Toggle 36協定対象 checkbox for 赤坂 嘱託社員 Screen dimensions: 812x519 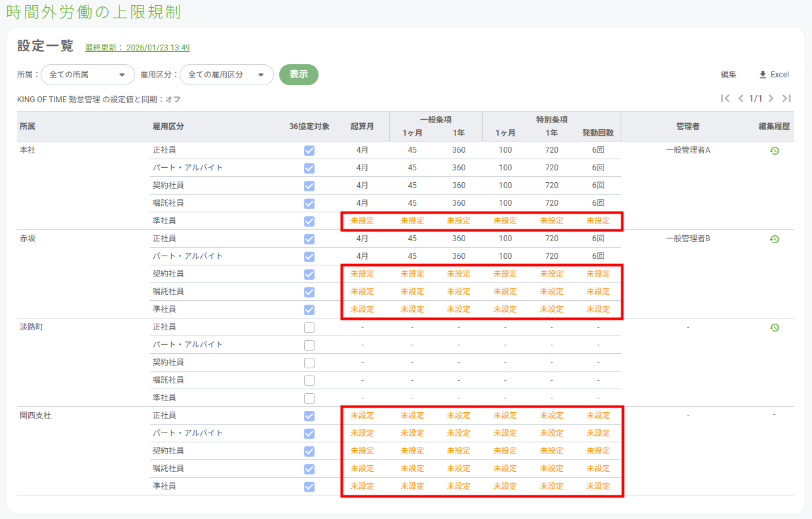309,292
